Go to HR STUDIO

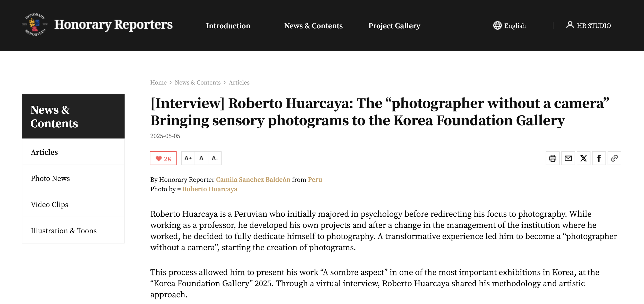point(594,26)
